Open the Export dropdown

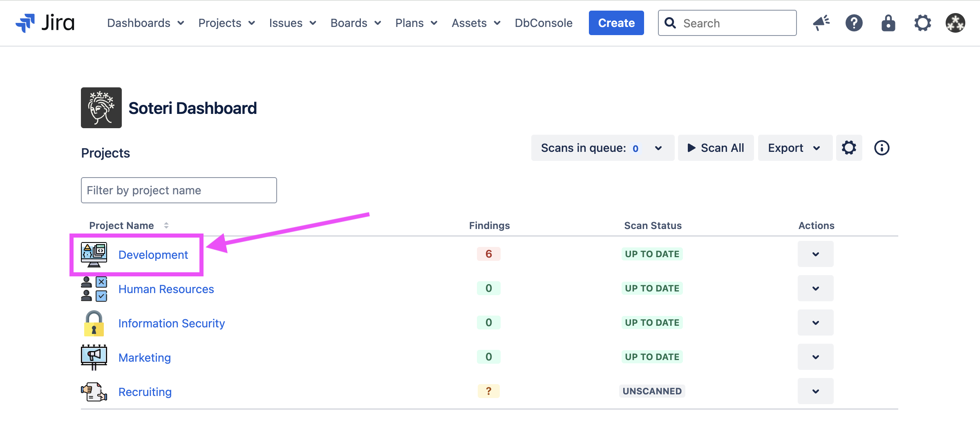[794, 148]
